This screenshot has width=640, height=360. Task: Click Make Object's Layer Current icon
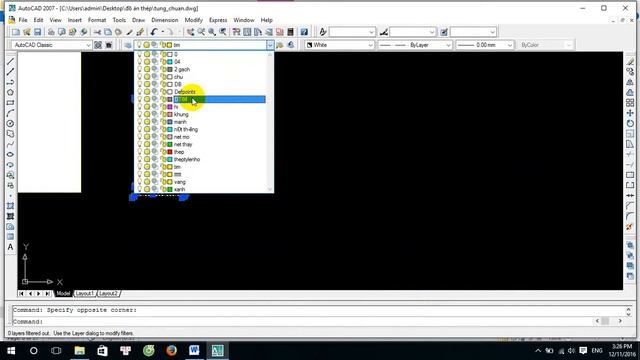[280, 45]
